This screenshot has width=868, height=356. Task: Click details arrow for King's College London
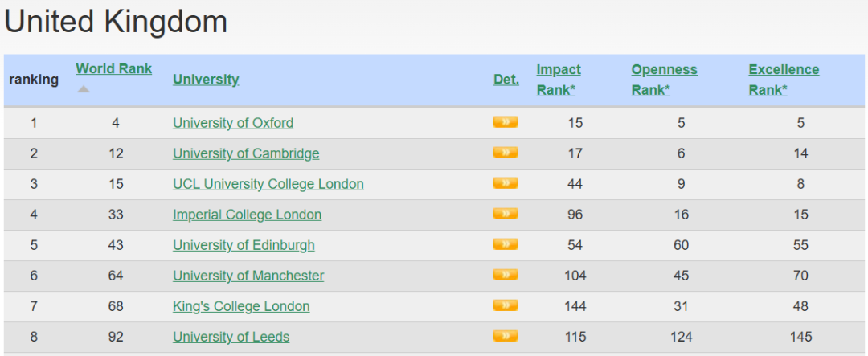[505, 305]
